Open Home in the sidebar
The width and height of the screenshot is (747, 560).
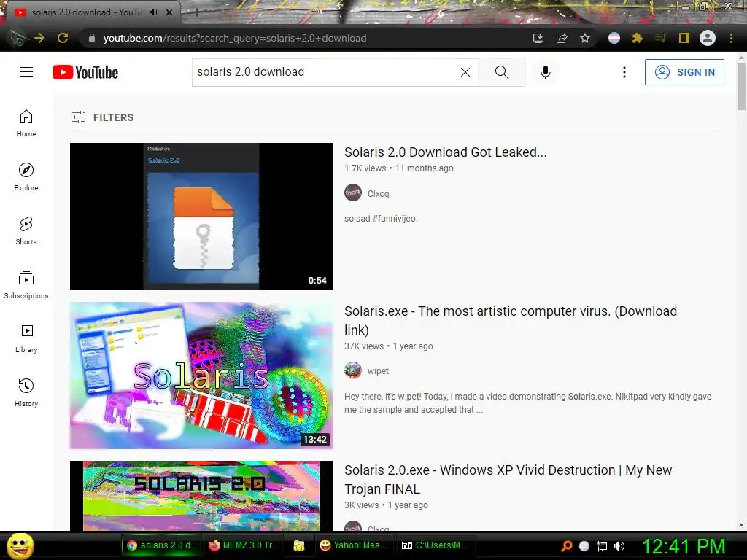pos(26,123)
